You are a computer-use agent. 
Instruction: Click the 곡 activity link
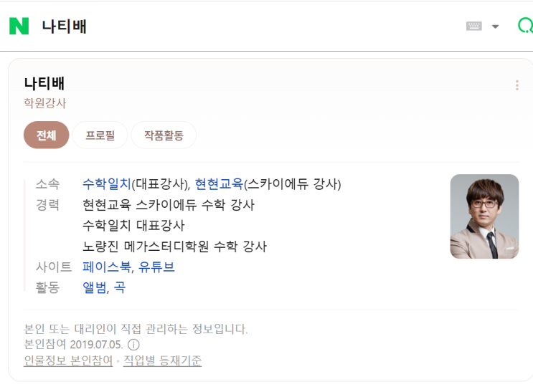(x=119, y=288)
